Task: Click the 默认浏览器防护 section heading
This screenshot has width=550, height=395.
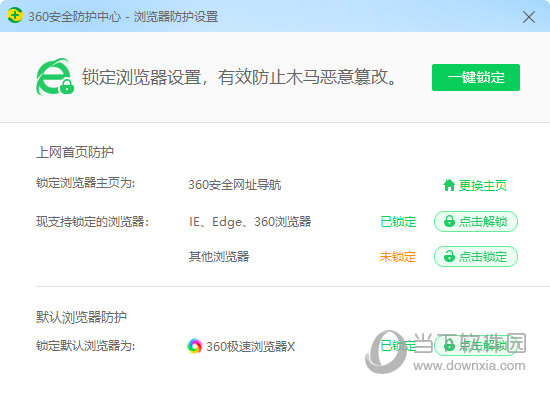Action: pos(81,317)
